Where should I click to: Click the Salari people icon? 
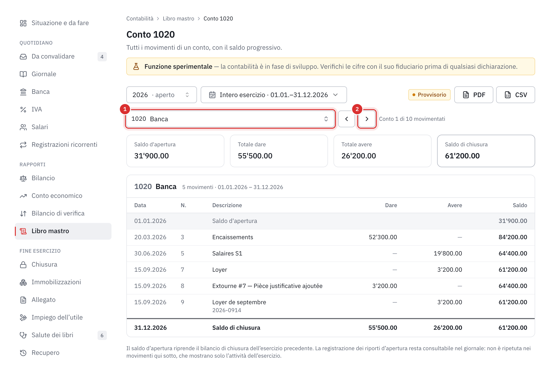coord(23,127)
